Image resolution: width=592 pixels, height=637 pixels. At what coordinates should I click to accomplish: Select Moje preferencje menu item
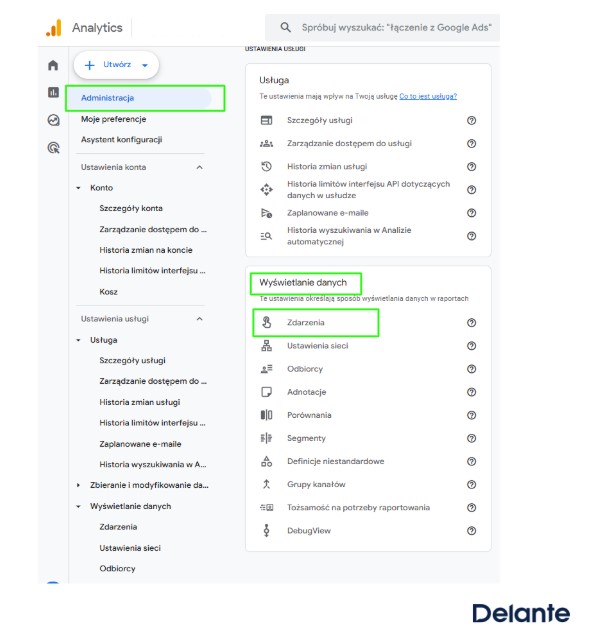tap(113, 119)
